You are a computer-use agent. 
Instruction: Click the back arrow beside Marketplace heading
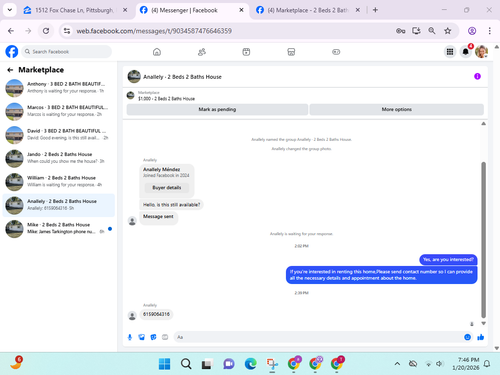[x=10, y=70]
